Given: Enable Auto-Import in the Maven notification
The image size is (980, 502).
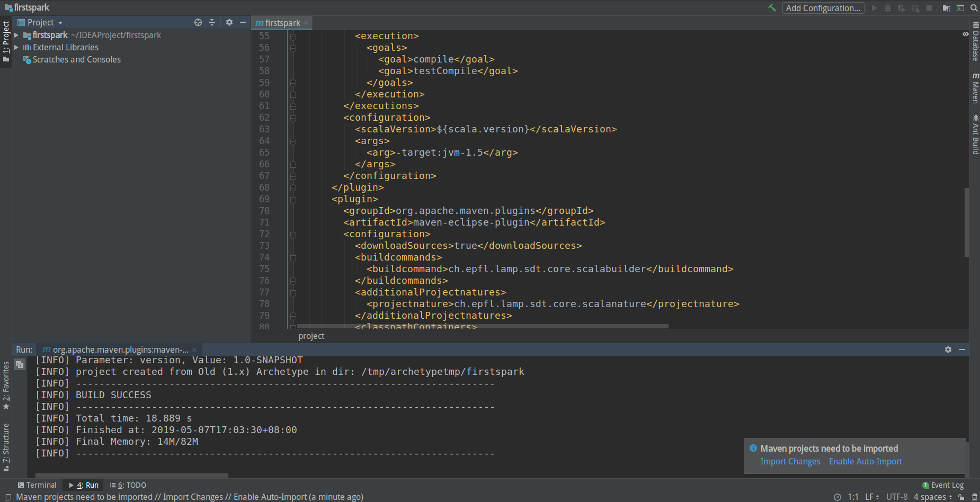Looking at the screenshot, I should tap(865, 461).
